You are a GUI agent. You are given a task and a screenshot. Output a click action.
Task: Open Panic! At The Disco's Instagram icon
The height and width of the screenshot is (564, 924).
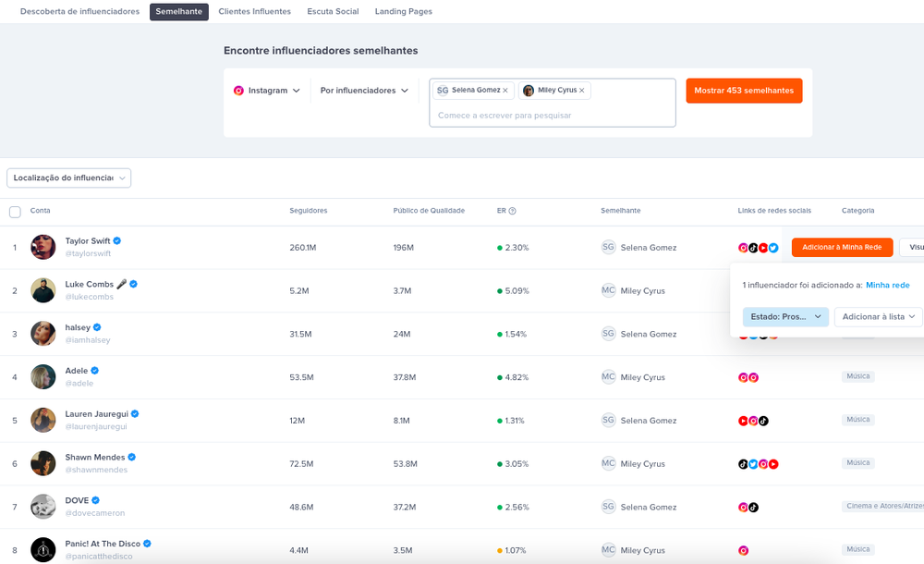[743, 550]
